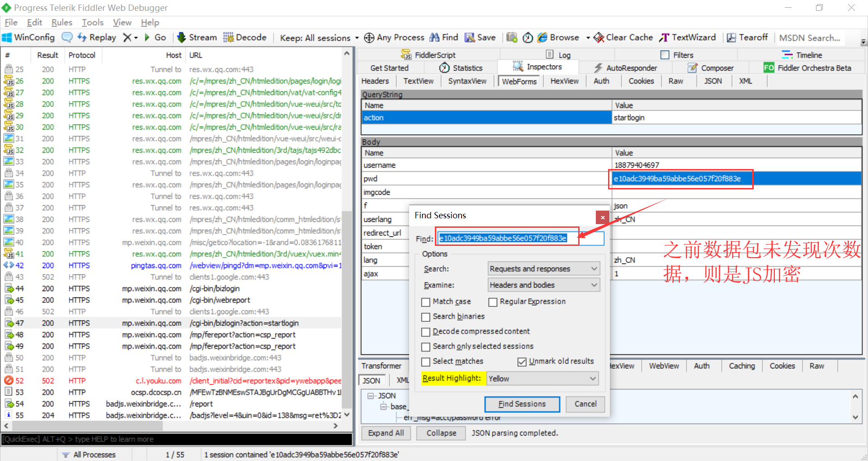Open the Result Highlight color dropdown
This screenshot has width=868, height=461.
pyautogui.click(x=542, y=379)
